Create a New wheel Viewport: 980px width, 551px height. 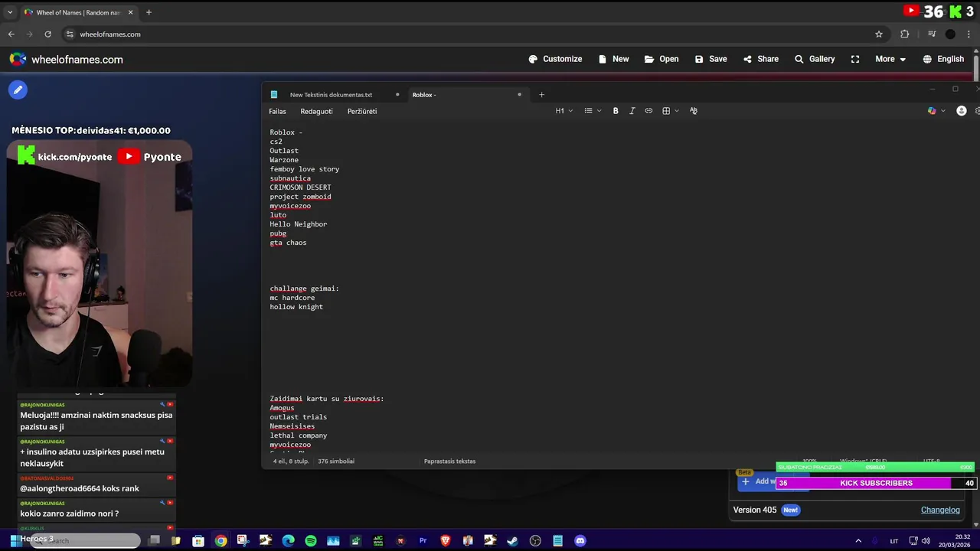pyautogui.click(x=613, y=59)
